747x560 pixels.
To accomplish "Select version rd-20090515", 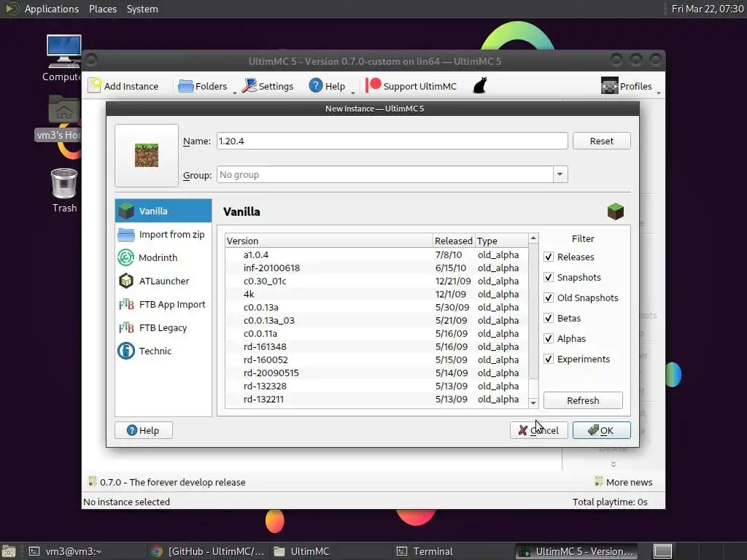I will [376, 373].
